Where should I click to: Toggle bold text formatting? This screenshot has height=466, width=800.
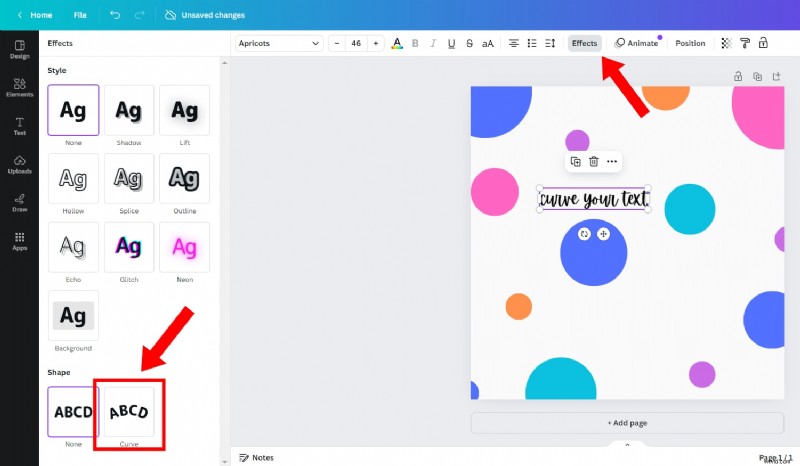point(415,43)
